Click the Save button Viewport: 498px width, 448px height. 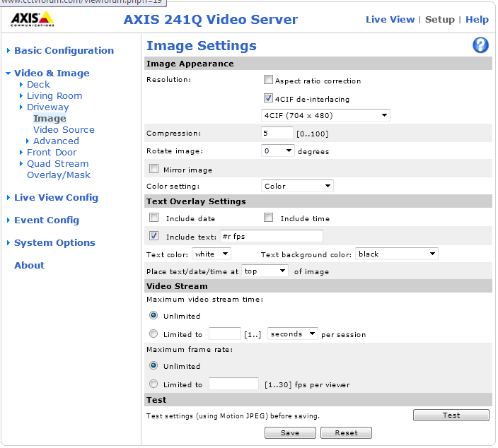tap(289, 432)
